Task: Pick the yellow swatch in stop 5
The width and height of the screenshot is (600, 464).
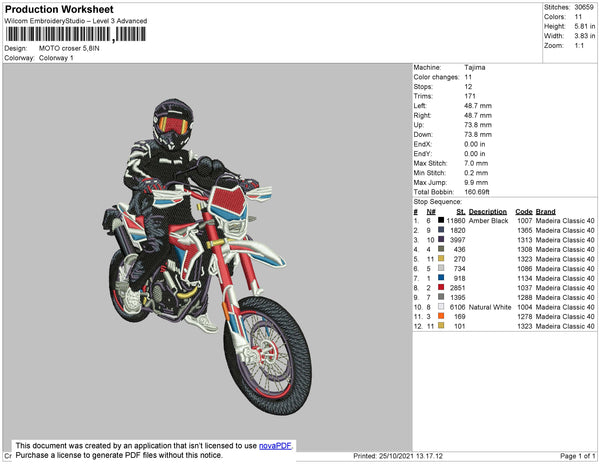Action: coord(441,258)
